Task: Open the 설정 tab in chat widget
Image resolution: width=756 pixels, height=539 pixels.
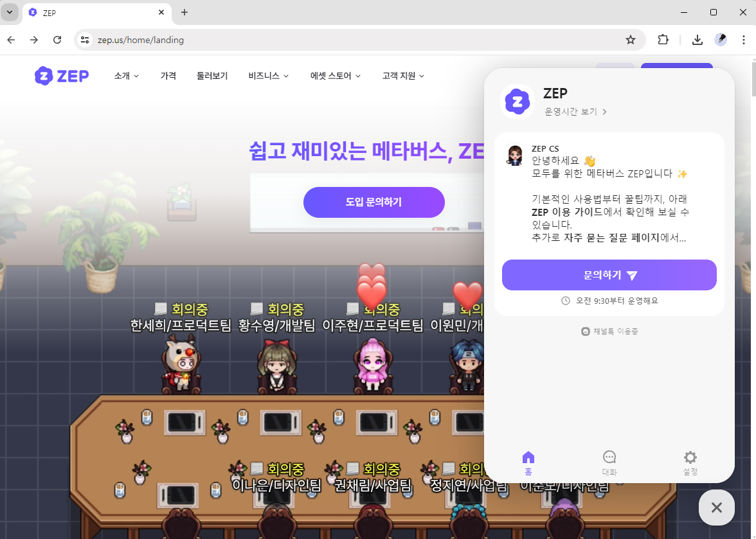Action: coord(690,463)
